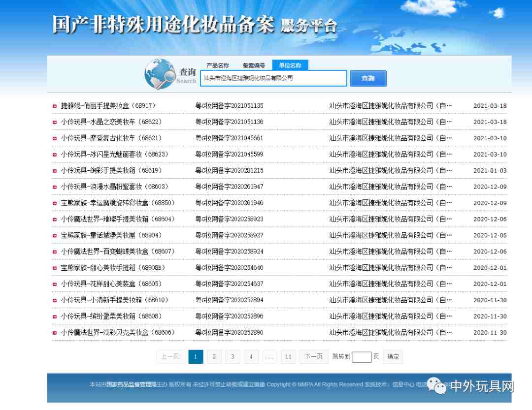The height and width of the screenshot is (410, 532).
Task: Switch to the 产品名称 search tab
Action: pyautogui.click(x=218, y=65)
